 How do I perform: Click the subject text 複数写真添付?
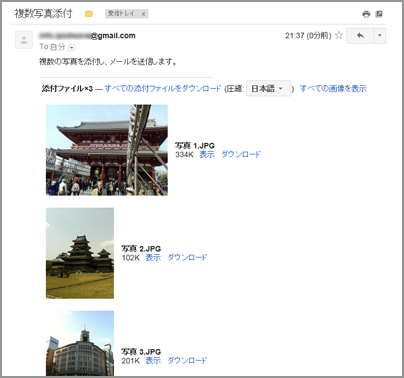coord(43,14)
